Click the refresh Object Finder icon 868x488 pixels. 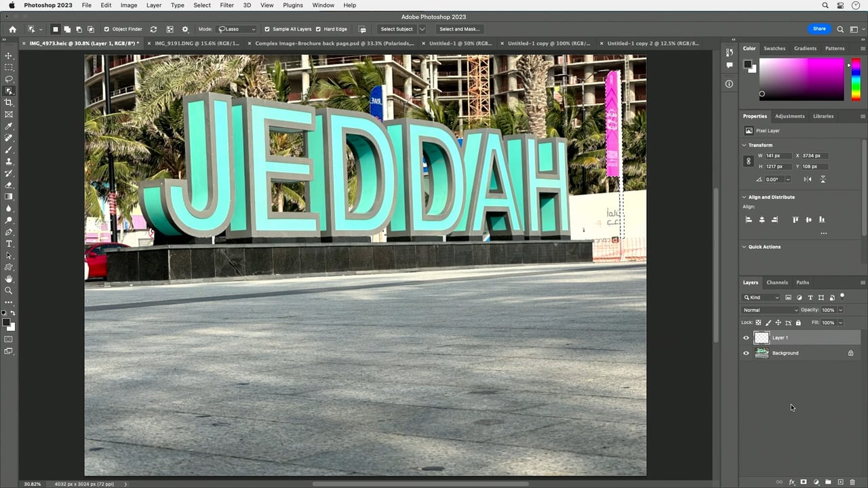(153, 29)
